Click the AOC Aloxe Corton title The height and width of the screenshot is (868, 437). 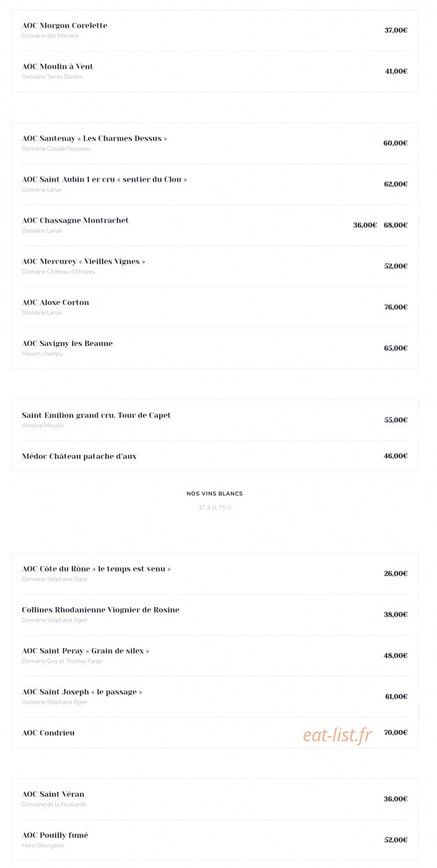(56, 303)
